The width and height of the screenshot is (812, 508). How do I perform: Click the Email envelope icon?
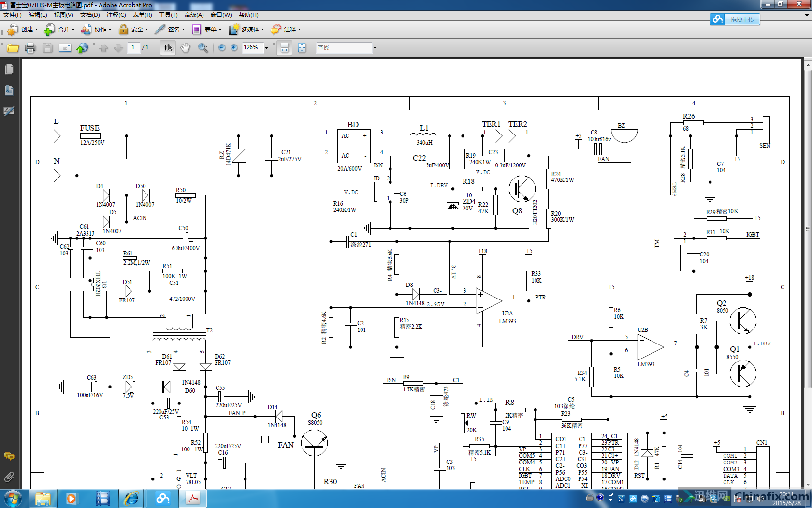(x=65, y=48)
